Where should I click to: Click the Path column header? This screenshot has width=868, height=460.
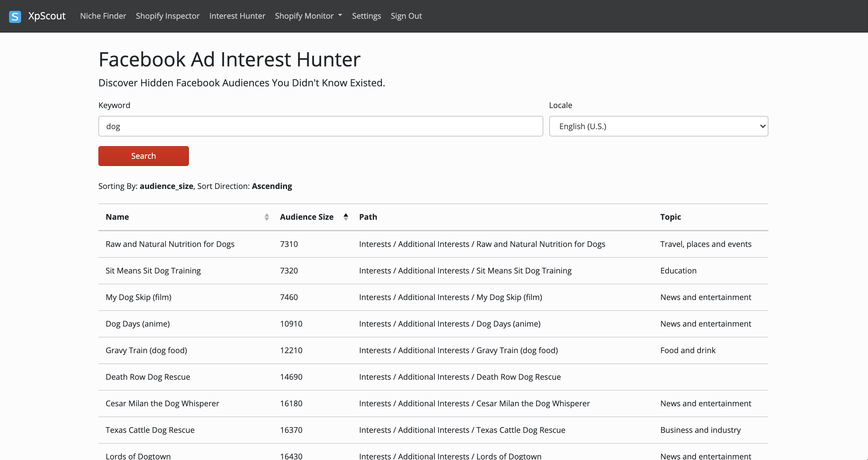[368, 217]
